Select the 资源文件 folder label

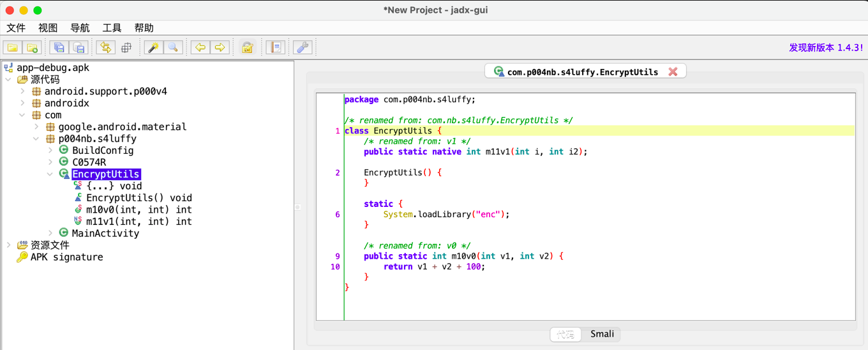pyautogui.click(x=50, y=245)
